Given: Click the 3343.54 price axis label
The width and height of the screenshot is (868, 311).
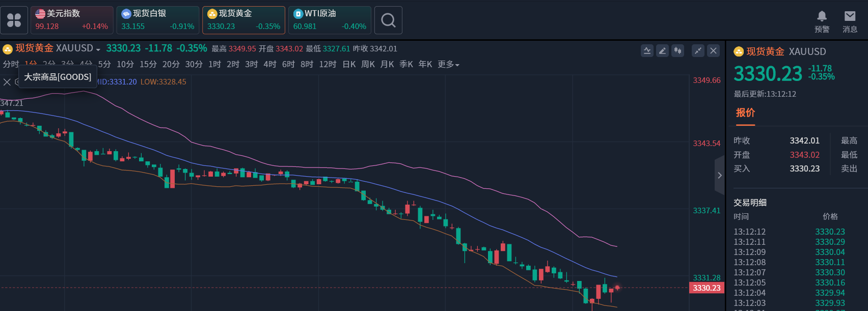Looking at the screenshot, I should tap(707, 144).
